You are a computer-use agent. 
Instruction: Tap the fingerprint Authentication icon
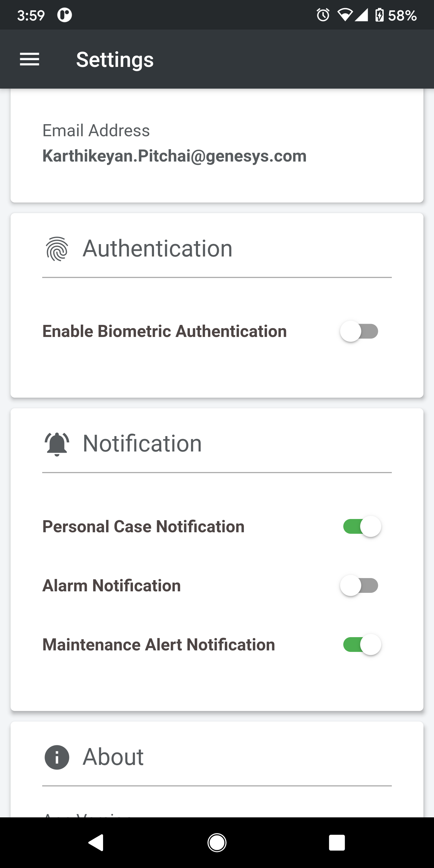pos(57,249)
